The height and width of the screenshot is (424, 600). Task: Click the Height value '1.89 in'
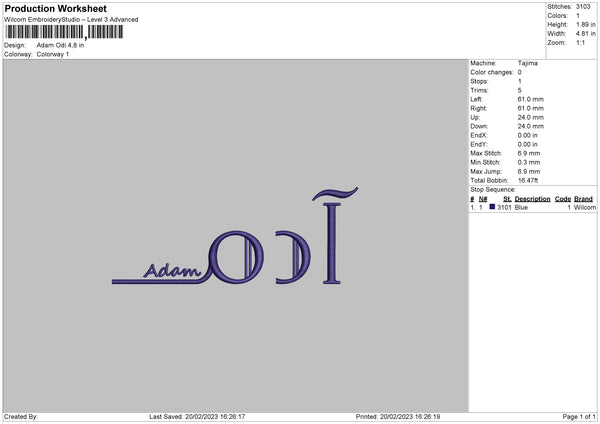click(586, 24)
